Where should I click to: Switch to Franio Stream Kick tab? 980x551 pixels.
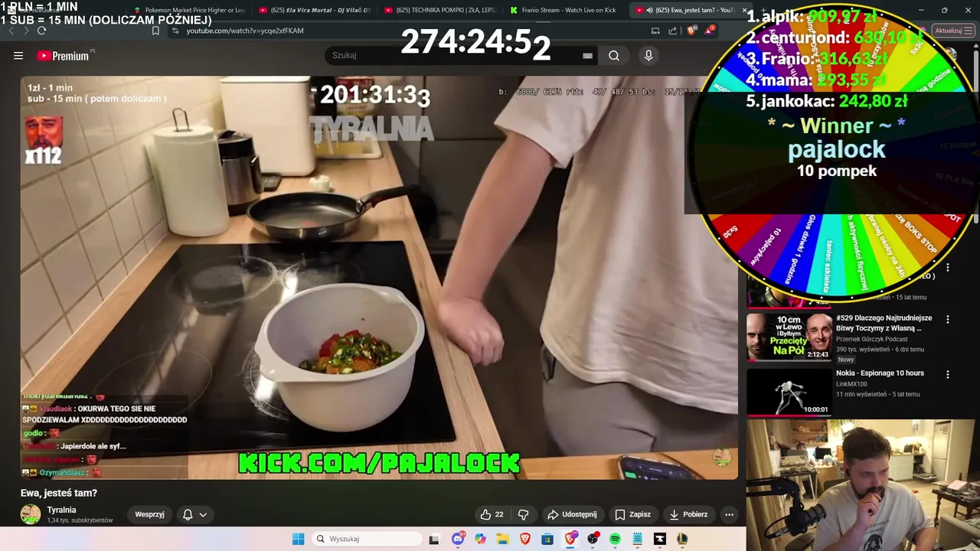566,10
